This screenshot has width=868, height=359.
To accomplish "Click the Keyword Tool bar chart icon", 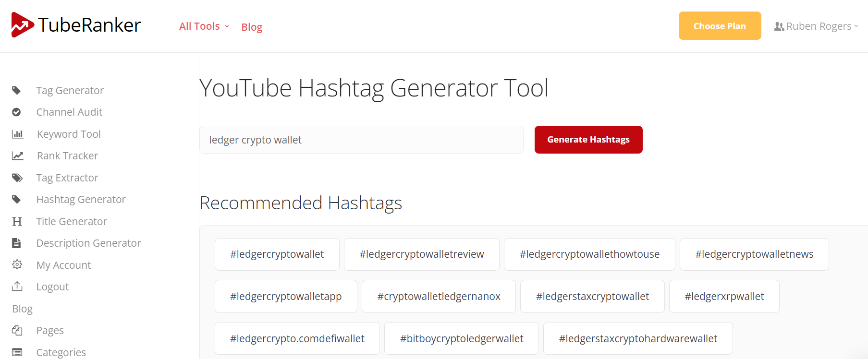I will click(x=17, y=134).
